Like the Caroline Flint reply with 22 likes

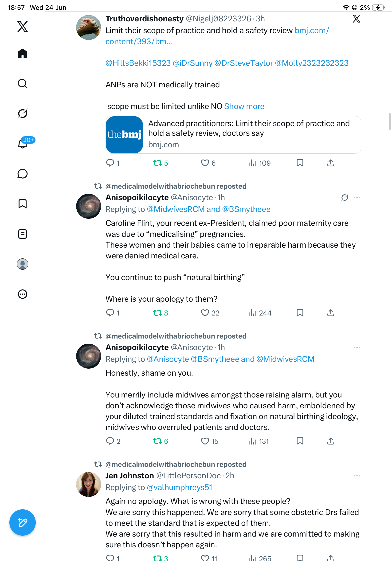coord(205,313)
